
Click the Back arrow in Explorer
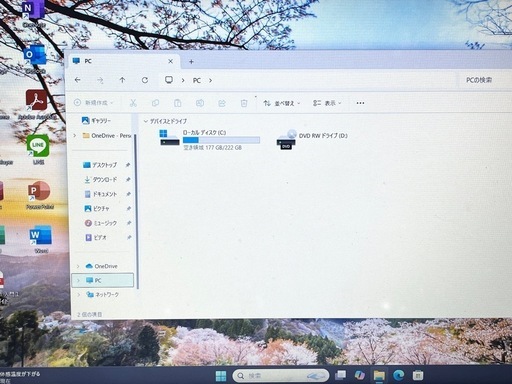click(x=78, y=80)
